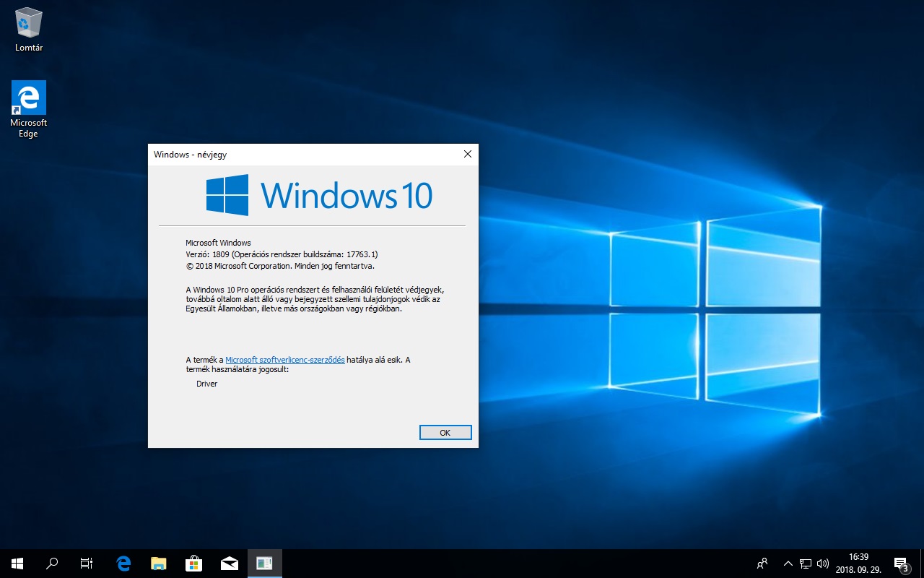Click the Windows 10 logo banner
The height and width of the screenshot is (578, 924).
click(x=319, y=195)
